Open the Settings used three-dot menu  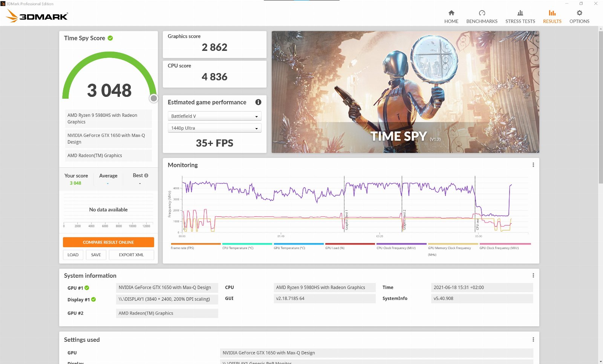[x=533, y=340]
